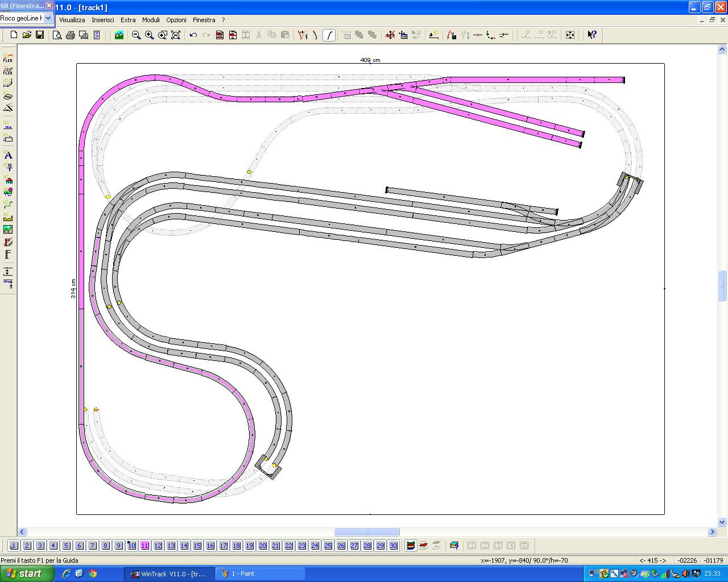Viewport: 728px width, 582px height.
Task: Launch Internet Explorer from quick launch
Action: (x=67, y=573)
